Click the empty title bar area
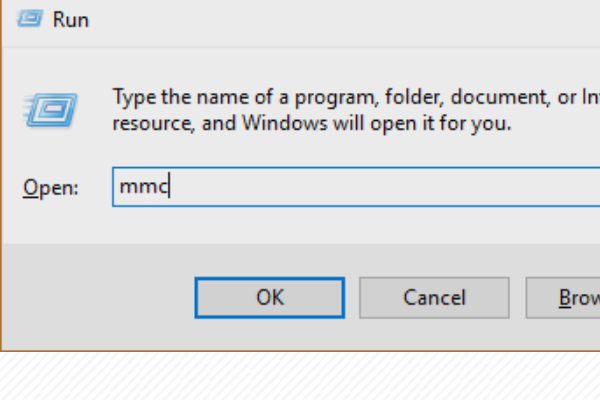Screen dimensions: 600x400 344,21
